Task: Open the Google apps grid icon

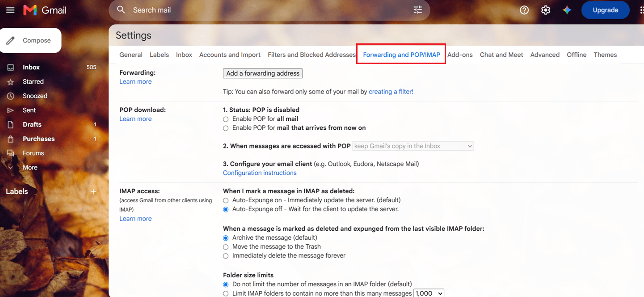Action: [641, 10]
